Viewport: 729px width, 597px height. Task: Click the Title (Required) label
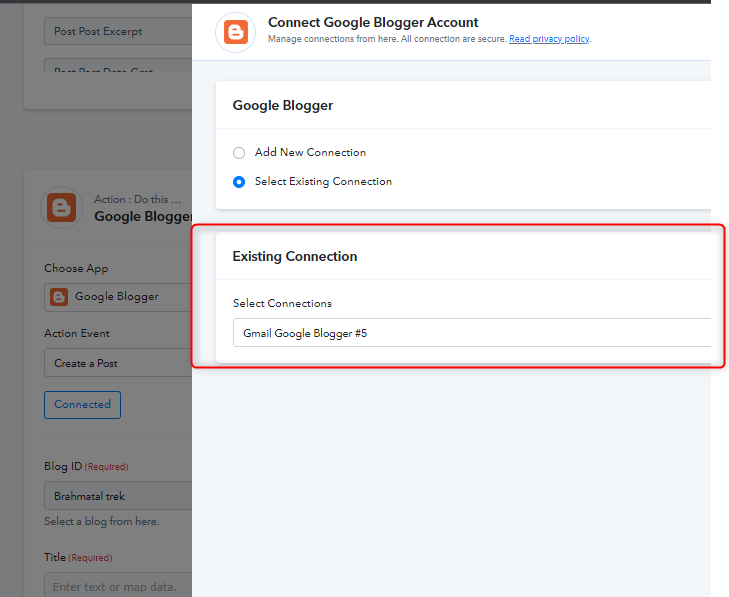78,557
